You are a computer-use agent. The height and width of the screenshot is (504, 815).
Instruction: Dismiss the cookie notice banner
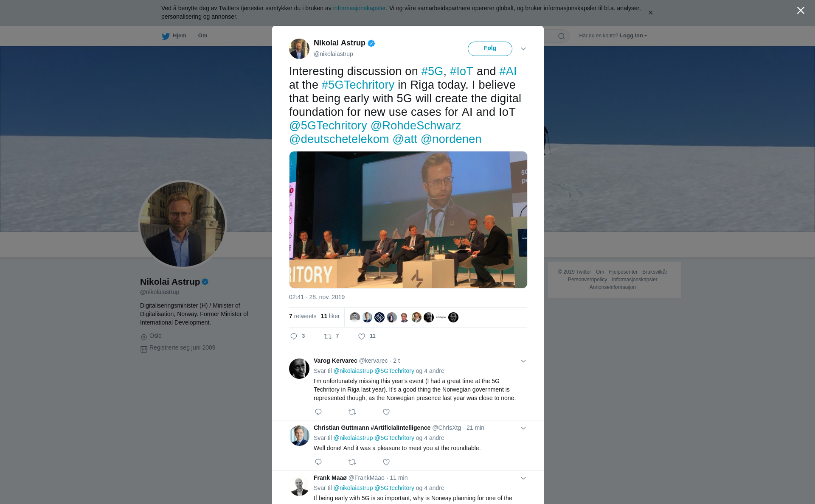click(650, 13)
